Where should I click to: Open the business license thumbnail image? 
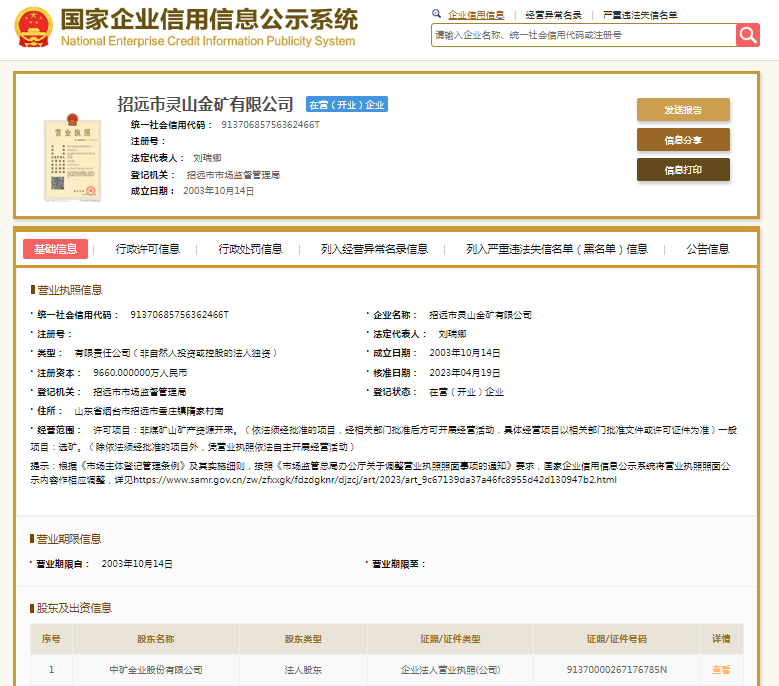pos(72,158)
